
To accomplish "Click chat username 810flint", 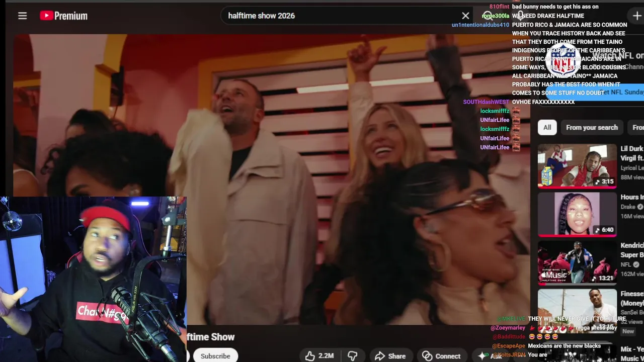I will pyautogui.click(x=499, y=7).
